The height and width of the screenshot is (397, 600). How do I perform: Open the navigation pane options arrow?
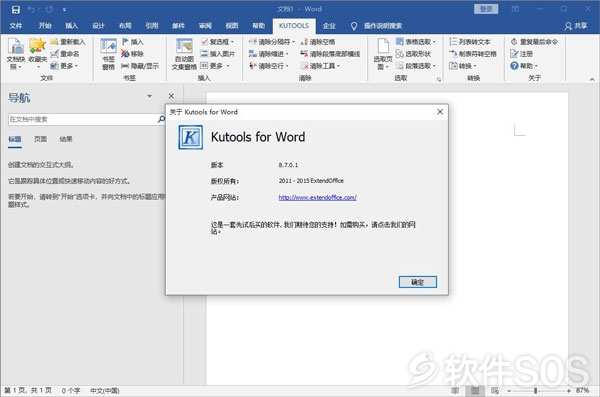[x=150, y=96]
